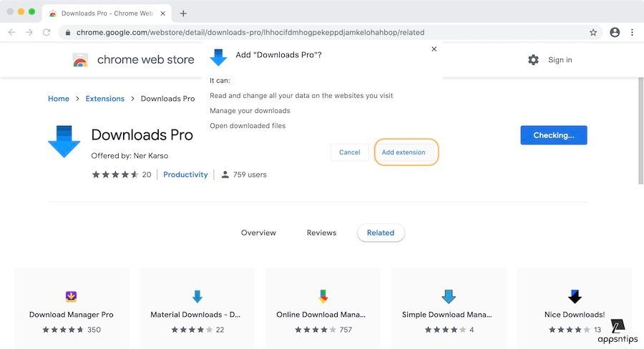Switch to the Reviews tab
Image resolution: width=644 pixels, height=349 pixels.
tap(321, 232)
